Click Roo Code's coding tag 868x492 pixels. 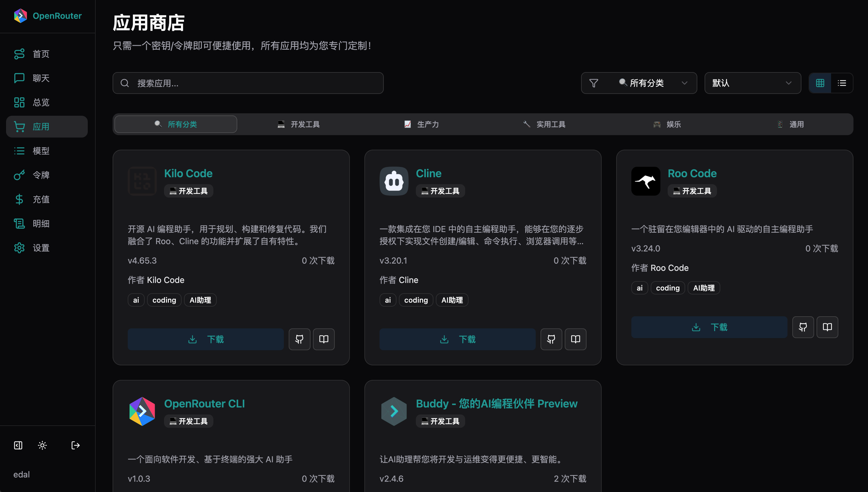668,288
